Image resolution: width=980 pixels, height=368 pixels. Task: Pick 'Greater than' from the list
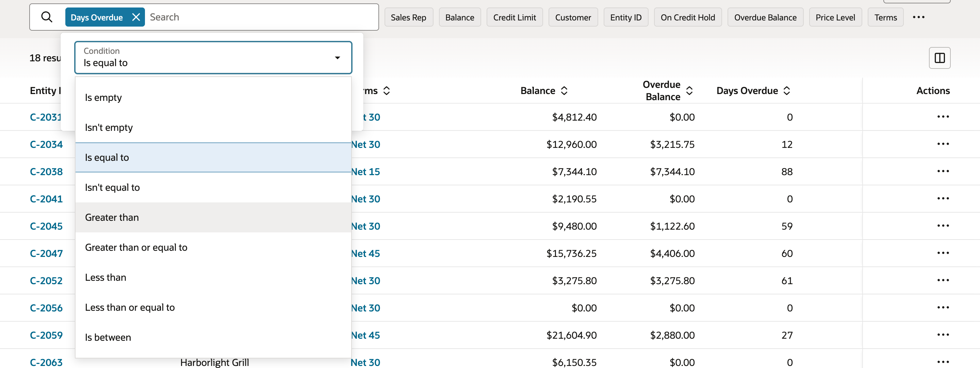click(213, 217)
